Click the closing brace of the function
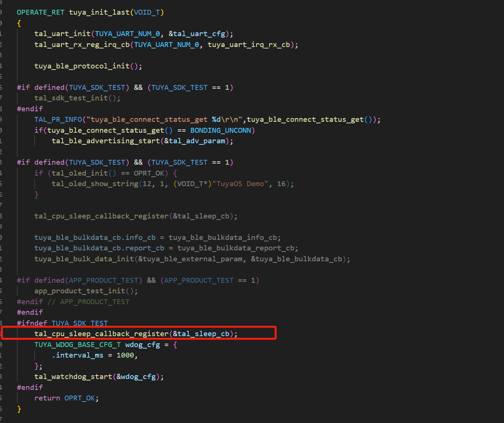504x423 pixels. [19, 409]
